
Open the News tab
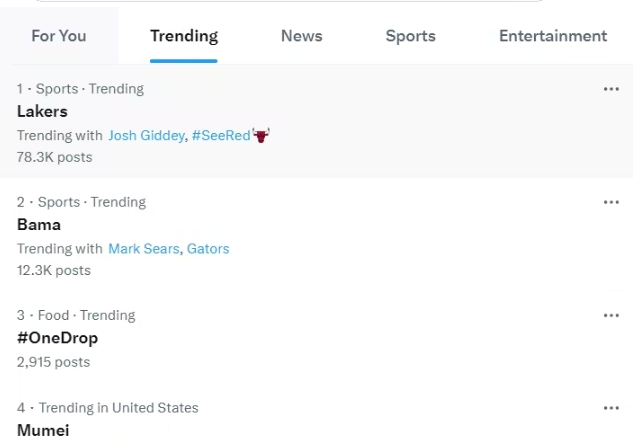click(301, 36)
